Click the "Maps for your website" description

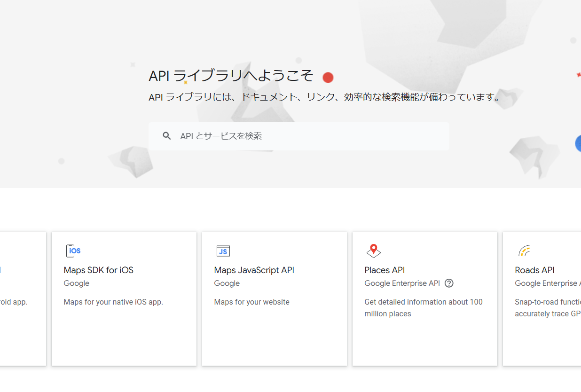[251, 302]
